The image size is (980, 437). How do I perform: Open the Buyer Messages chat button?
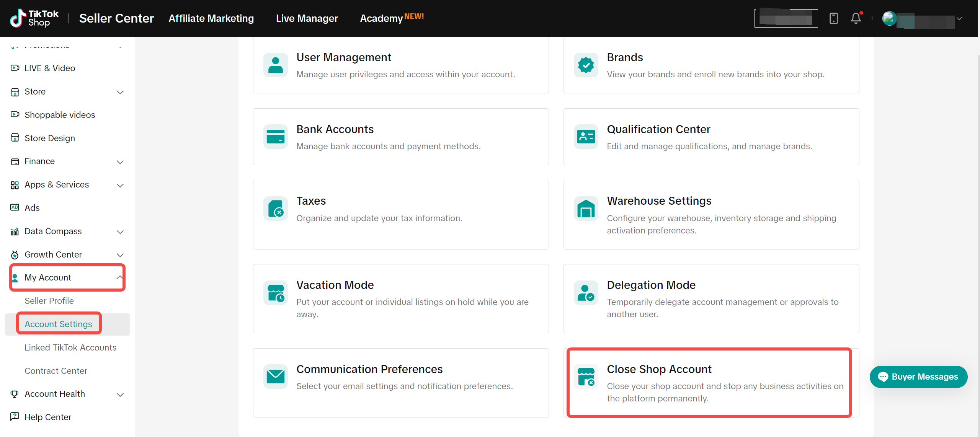[918, 377]
